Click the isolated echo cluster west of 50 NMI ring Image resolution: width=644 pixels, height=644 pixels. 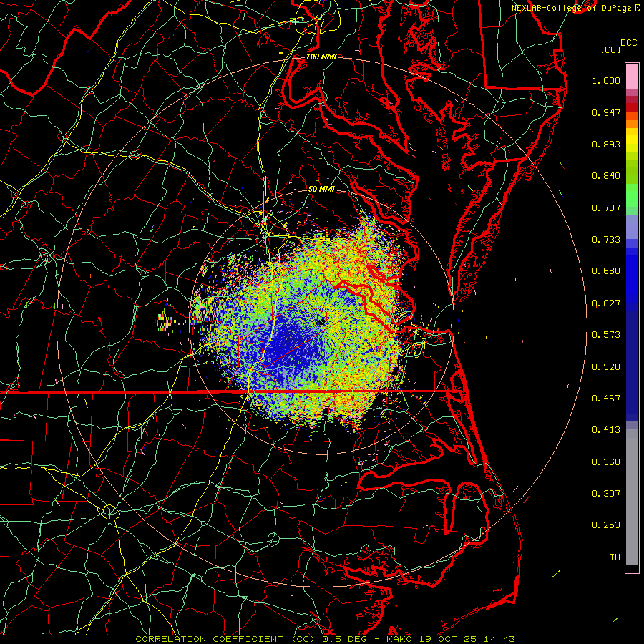165,320
